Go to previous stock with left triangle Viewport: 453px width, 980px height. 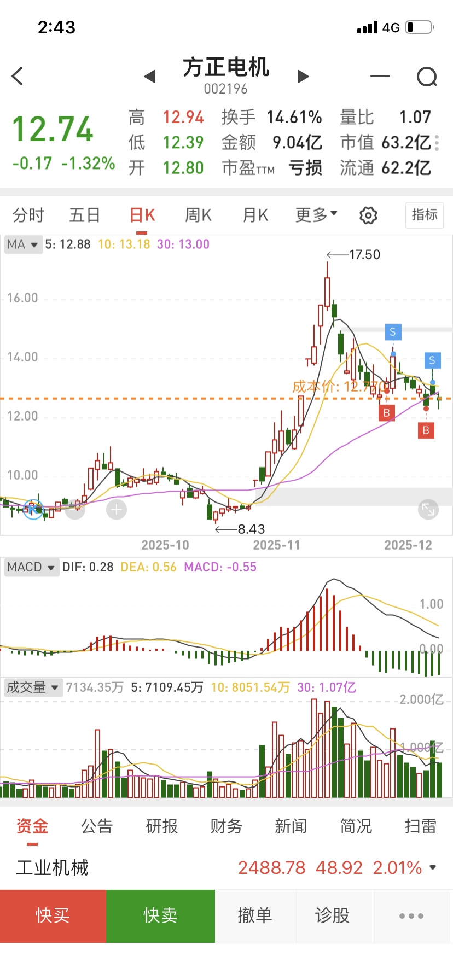click(149, 77)
